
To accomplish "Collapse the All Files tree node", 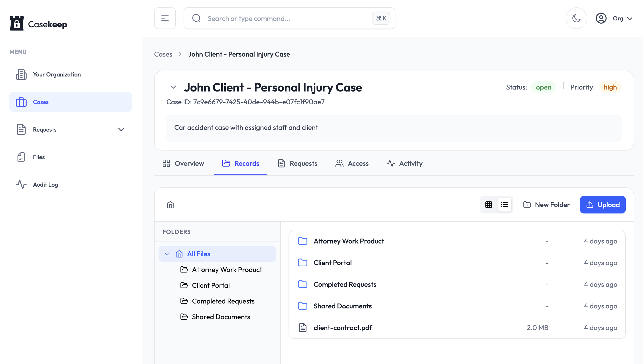I will [167, 254].
